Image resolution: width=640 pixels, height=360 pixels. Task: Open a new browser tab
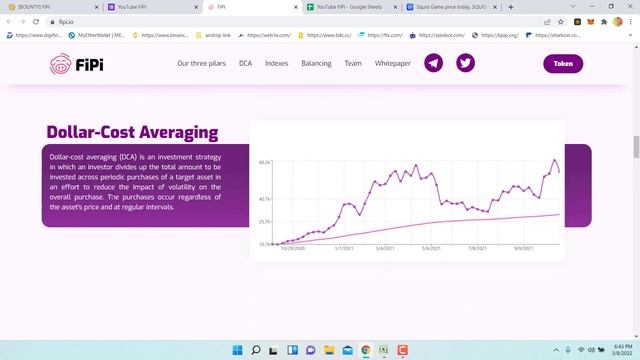pyautogui.click(x=511, y=7)
